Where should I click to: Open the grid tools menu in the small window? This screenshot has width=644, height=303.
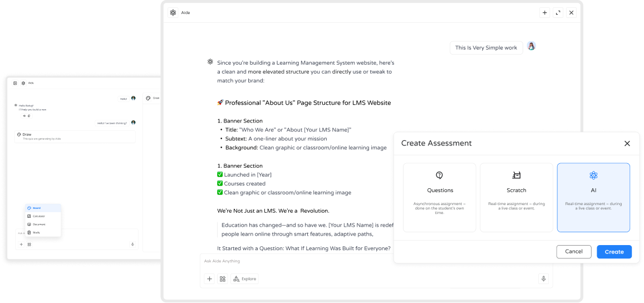pos(29,244)
